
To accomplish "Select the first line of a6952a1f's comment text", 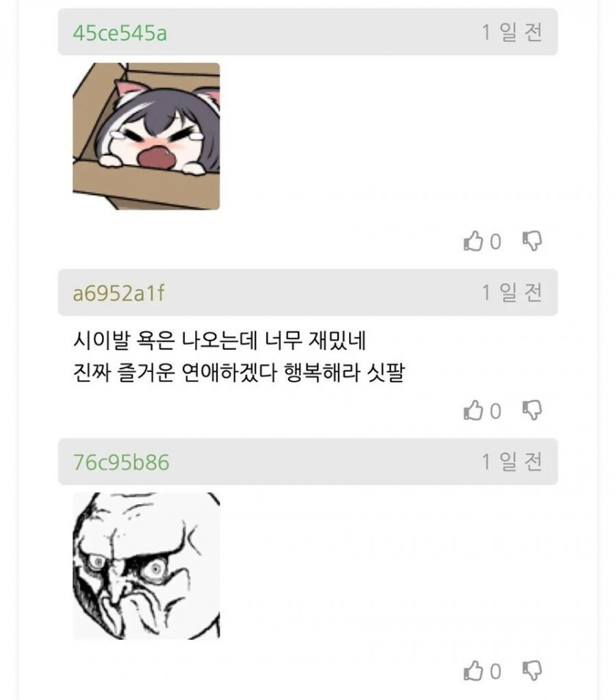I will 219,341.
